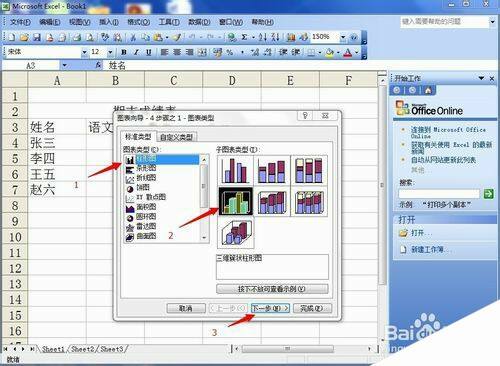Click the Home icon in task pane
The width and height of the screenshot is (500, 366).
click(428, 90)
